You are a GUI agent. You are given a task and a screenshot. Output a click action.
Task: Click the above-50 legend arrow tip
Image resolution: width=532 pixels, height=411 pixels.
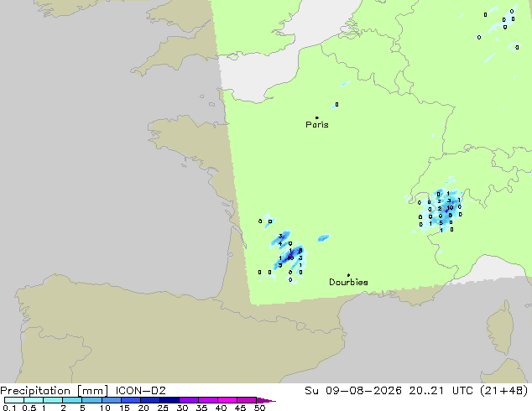266,400
